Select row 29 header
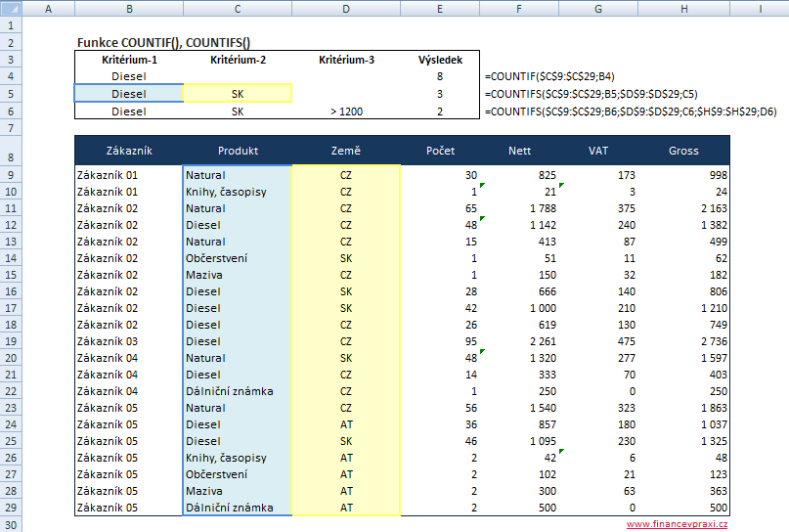The height and width of the screenshot is (532, 789). coord(11,508)
